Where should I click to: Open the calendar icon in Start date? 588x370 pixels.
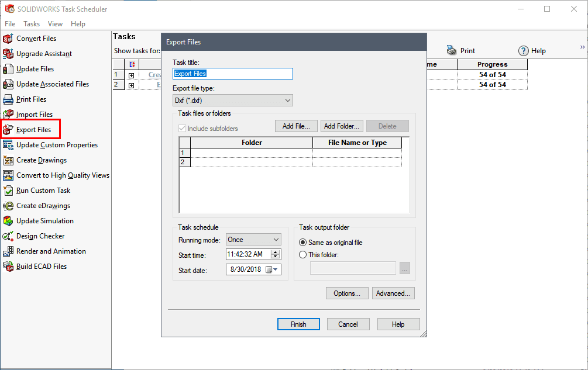point(269,269)
